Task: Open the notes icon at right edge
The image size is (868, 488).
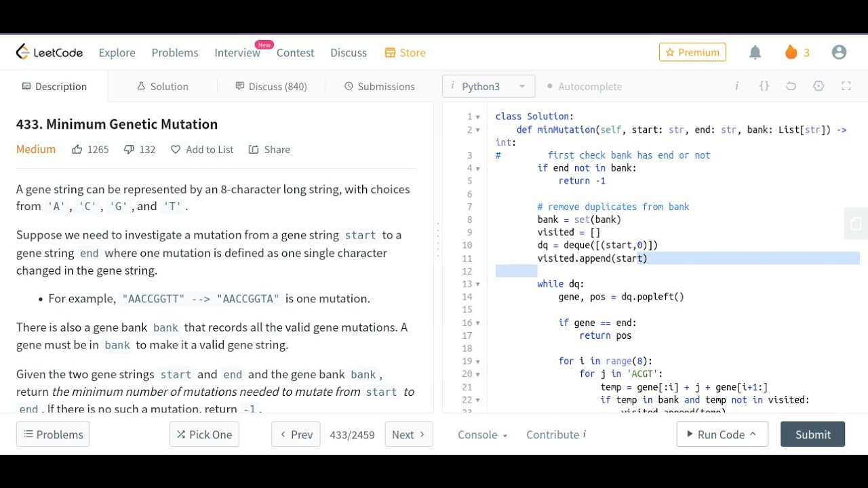Action: pos(855,224)
